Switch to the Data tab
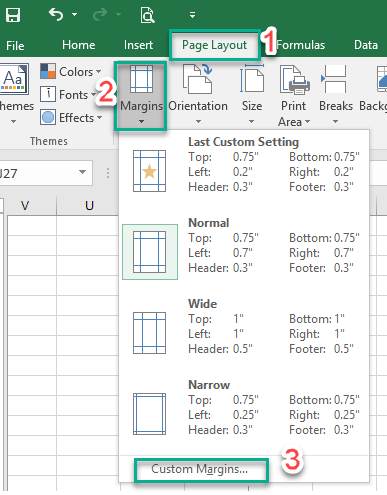387x495 pixels. coord(366,45)
